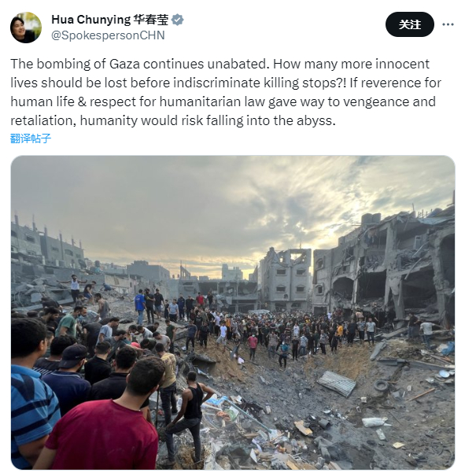Open Hua Chunying's profile avatar picture
Screen dimensions: 465x476
pyautogui.click(x=26, y=28)
